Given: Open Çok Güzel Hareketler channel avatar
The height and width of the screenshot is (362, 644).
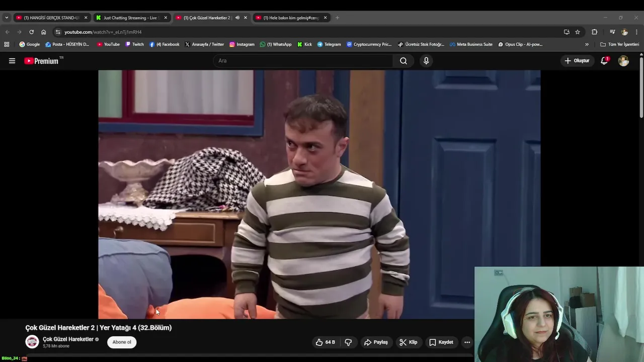Looking at the screenshot, I should (32, 342).
